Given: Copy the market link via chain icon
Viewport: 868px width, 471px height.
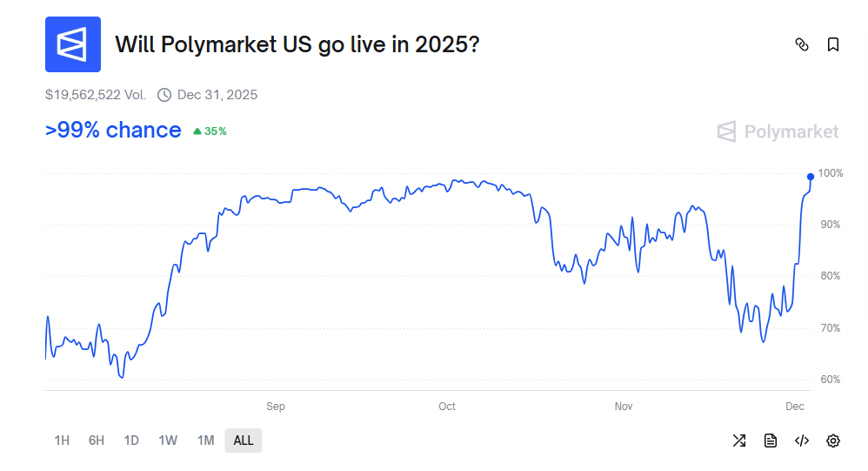Looking at the screenshot, I should (x=802, y=44).
